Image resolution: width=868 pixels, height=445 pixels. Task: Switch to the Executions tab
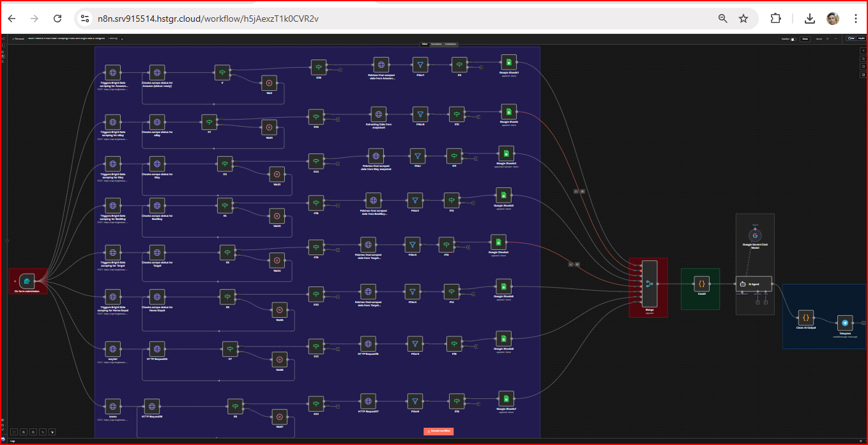pyautogui.click(x=436, y=44)
